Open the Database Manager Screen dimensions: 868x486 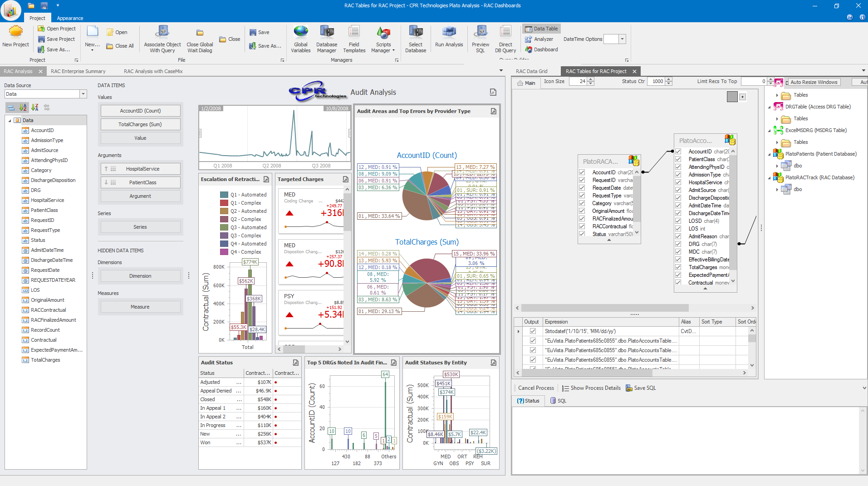(x=327, y=39)
